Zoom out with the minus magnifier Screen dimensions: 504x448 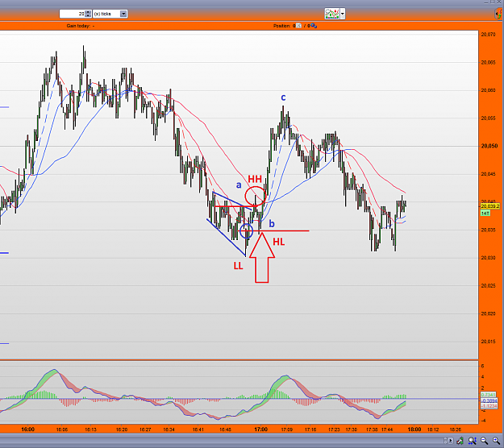pyautogui.click(x=484, y=441)
